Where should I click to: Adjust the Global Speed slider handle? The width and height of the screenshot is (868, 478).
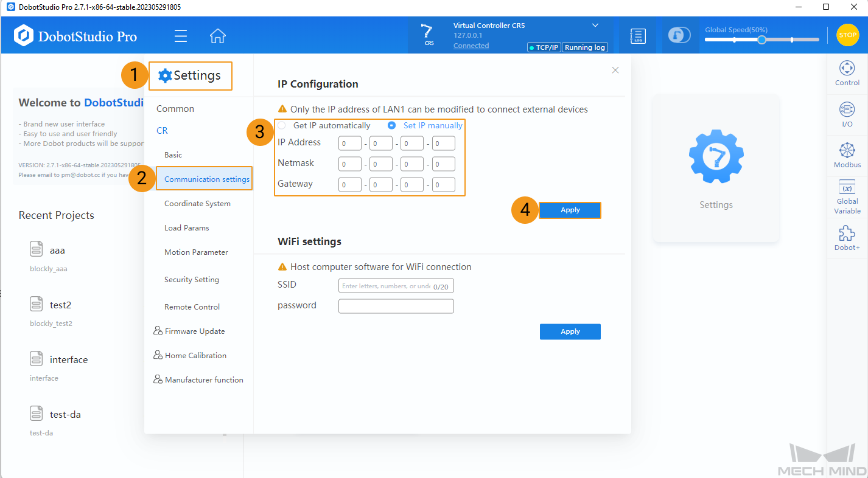[761, 40]
